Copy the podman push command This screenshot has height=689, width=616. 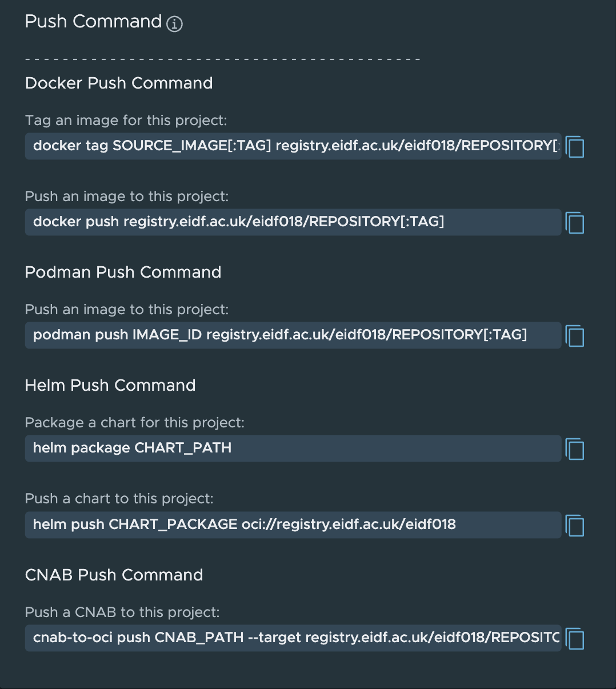click(575, 336)
